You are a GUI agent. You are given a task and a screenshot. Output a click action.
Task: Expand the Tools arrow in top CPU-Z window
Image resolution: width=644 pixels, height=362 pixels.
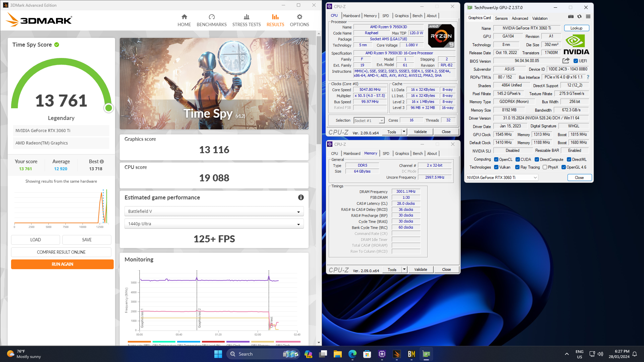pyautogui.click(x=404, y=132)
